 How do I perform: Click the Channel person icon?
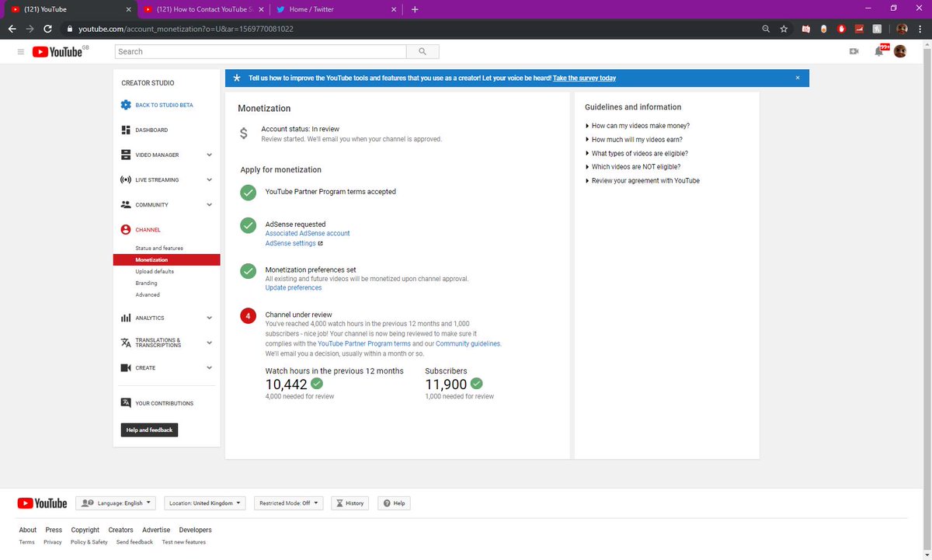(126, 230)
